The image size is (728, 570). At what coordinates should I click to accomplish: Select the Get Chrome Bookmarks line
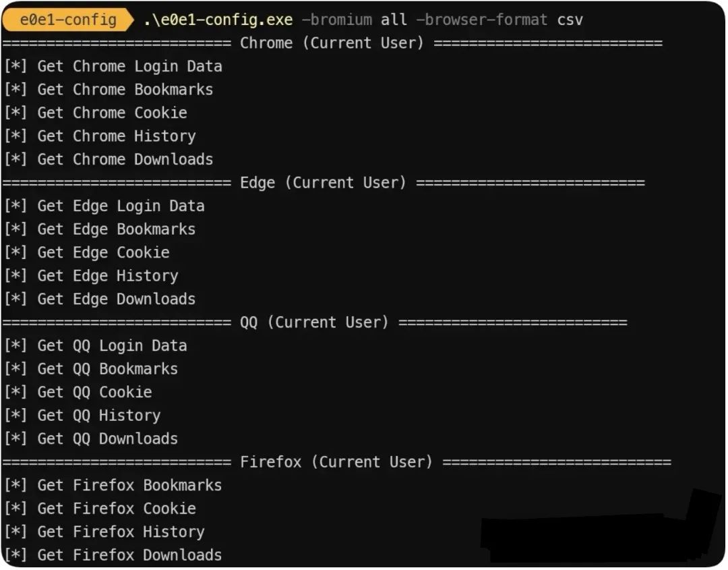click(109, 90)
